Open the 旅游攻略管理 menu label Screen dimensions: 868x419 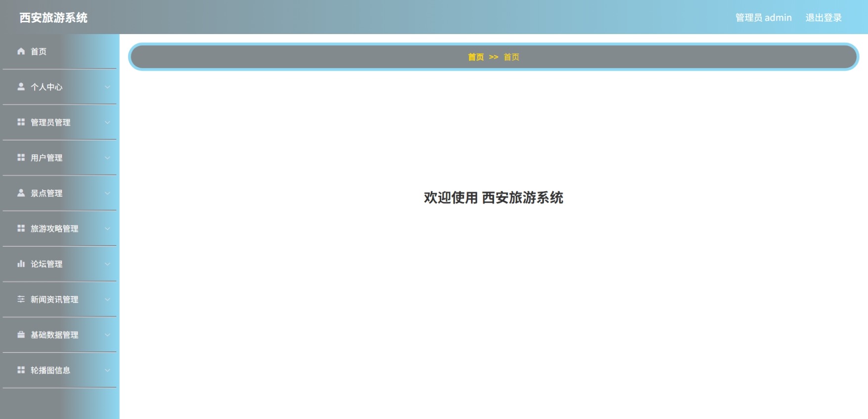[x=54, y=229]
